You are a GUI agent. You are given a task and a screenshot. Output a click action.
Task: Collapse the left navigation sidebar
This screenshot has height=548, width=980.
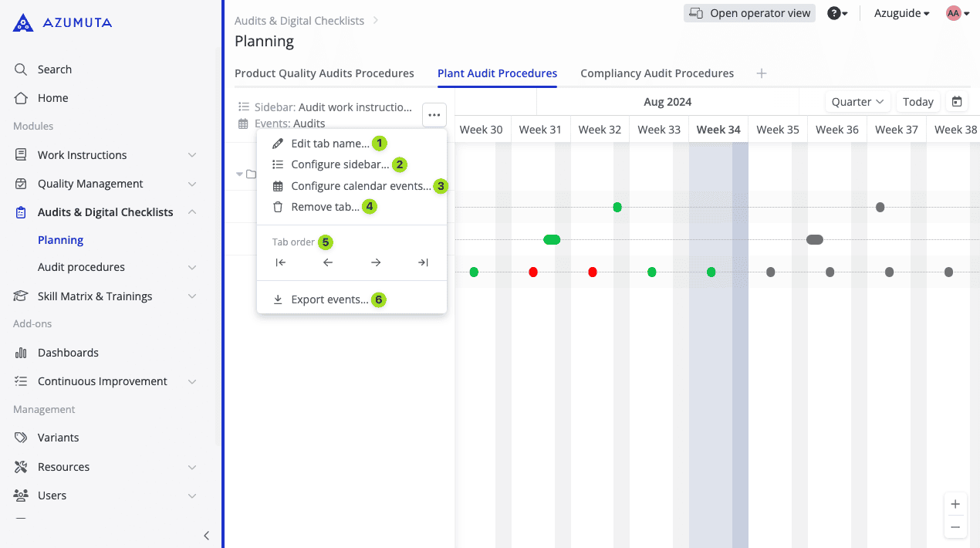point(206,536)
